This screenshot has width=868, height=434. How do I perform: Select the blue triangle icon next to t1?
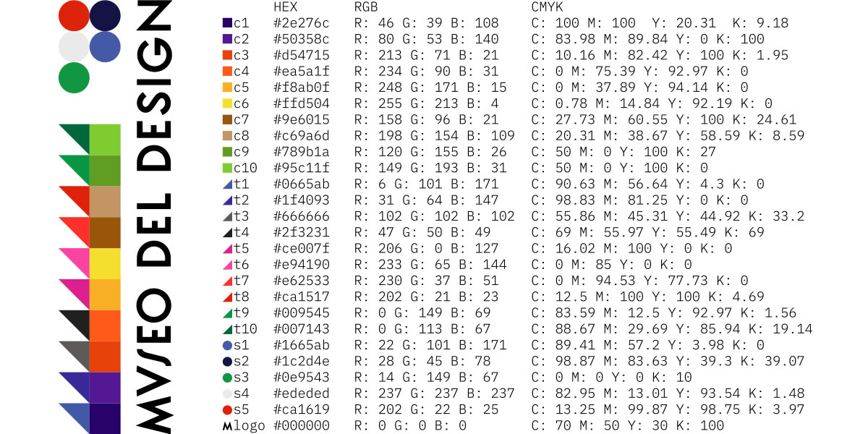pos(227,184)
